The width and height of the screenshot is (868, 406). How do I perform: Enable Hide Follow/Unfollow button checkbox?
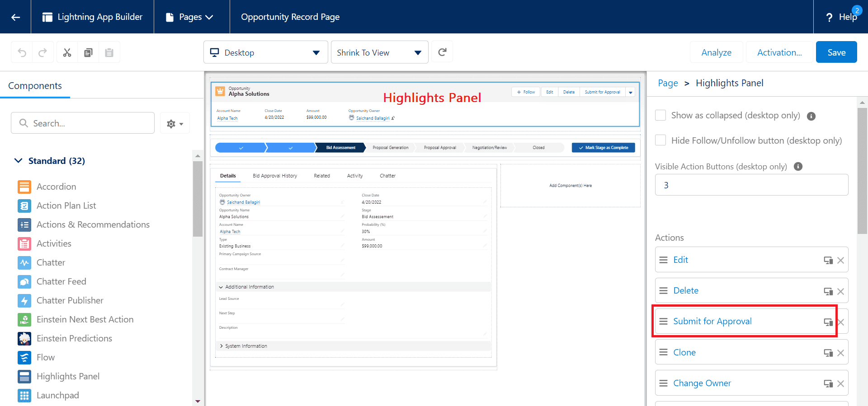click(660, 140)
